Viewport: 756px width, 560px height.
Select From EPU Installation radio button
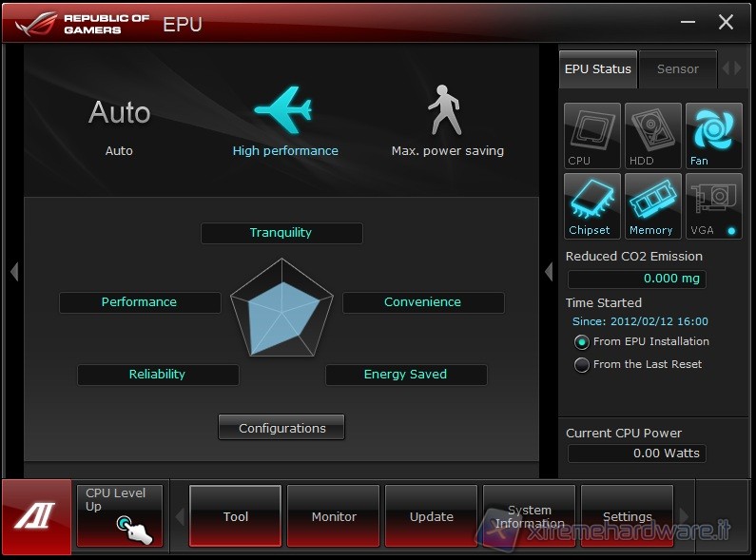coord(582,342)
